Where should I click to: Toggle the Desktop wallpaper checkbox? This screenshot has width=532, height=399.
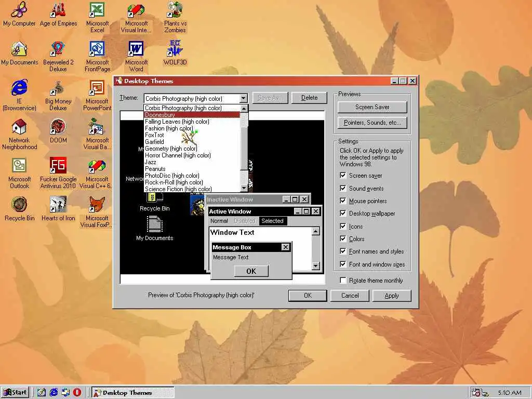point(343,213)
